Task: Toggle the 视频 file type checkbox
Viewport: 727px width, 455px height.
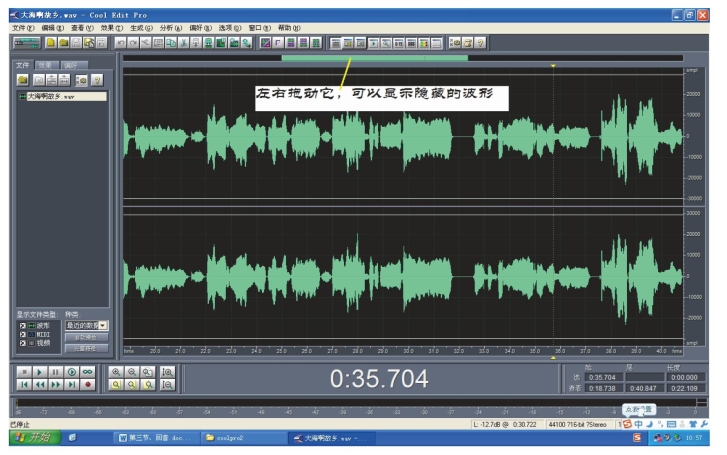Action: [24, 343]
